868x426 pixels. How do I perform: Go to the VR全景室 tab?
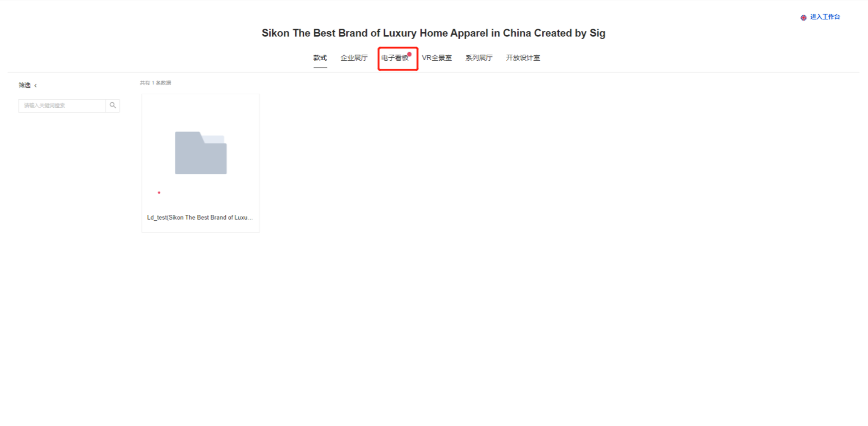click(x=437, y=58)
